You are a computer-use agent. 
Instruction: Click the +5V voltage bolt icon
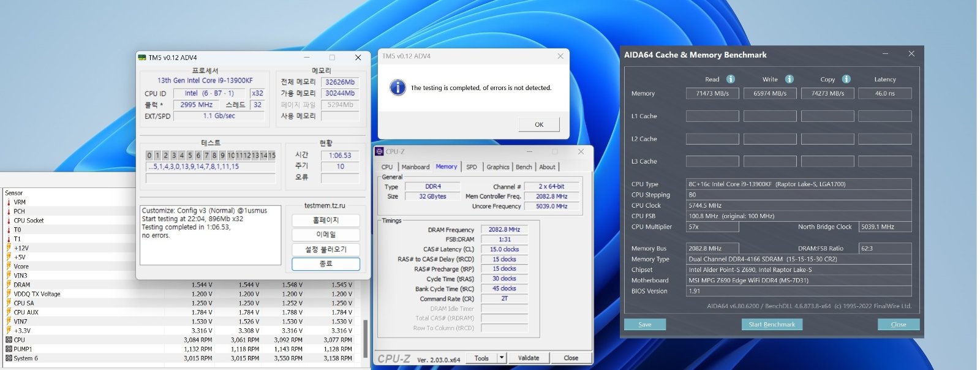(9, 257)
